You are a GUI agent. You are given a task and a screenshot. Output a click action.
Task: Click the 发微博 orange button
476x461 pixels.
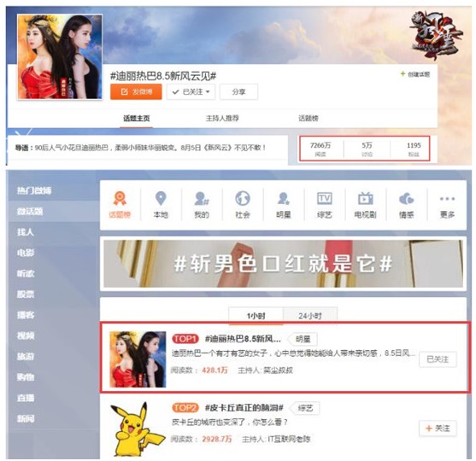(x=136, y=91)
